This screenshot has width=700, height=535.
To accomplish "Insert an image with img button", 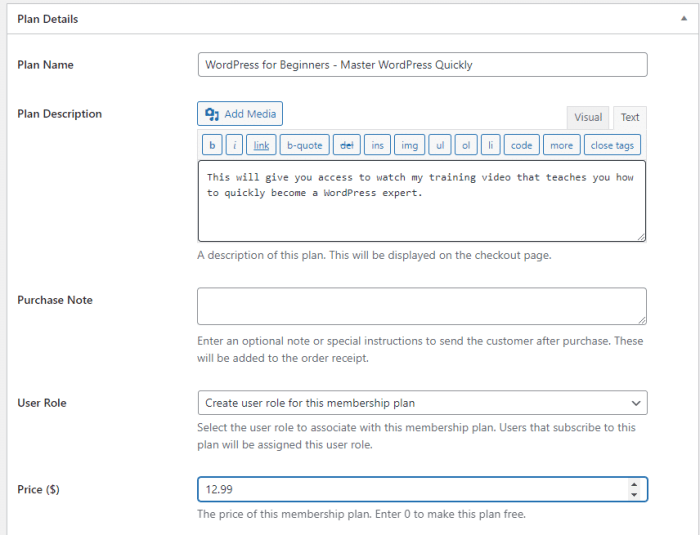I will (409, 145).
